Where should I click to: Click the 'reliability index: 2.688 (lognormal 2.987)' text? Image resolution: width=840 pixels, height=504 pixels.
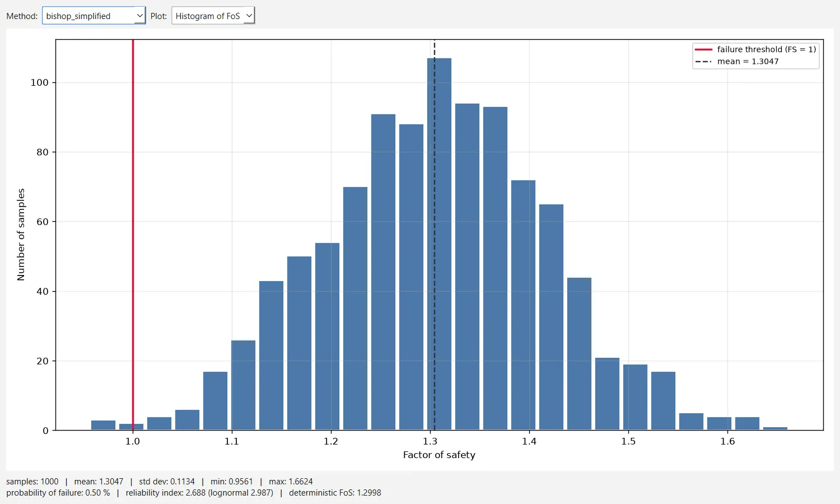coord(199,493)
